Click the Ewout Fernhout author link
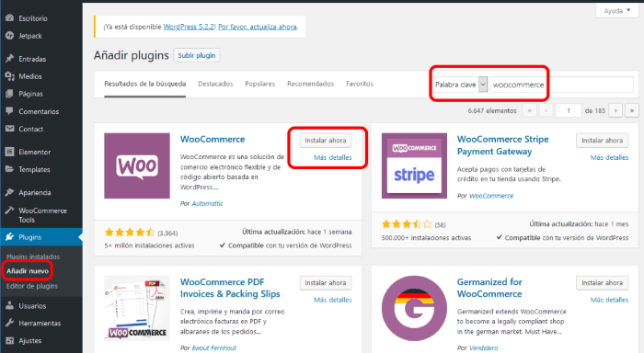The height and width of the screenshot is (353, 644). [x=214, y=348]
